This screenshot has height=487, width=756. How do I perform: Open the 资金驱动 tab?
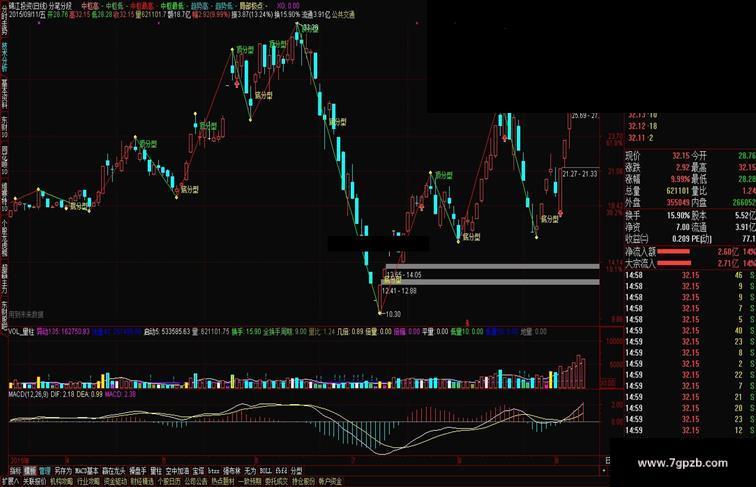point(115,481)
